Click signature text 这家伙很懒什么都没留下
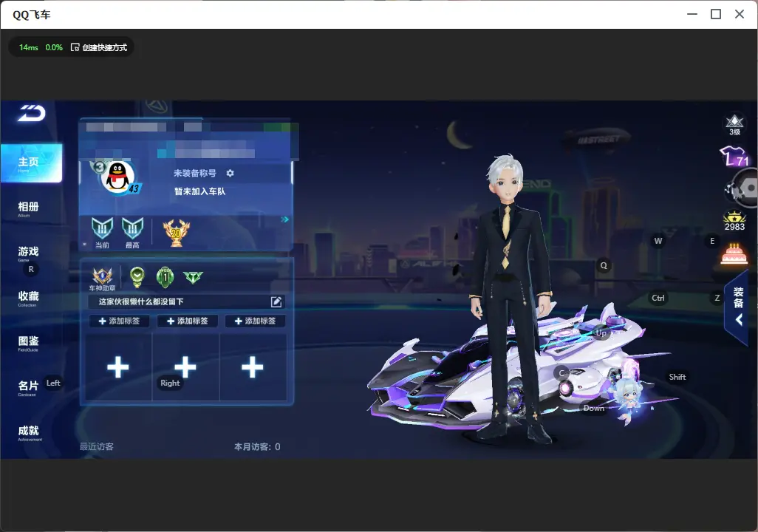The width and height of the screenshot is (758, 532). tap(140, 301)
